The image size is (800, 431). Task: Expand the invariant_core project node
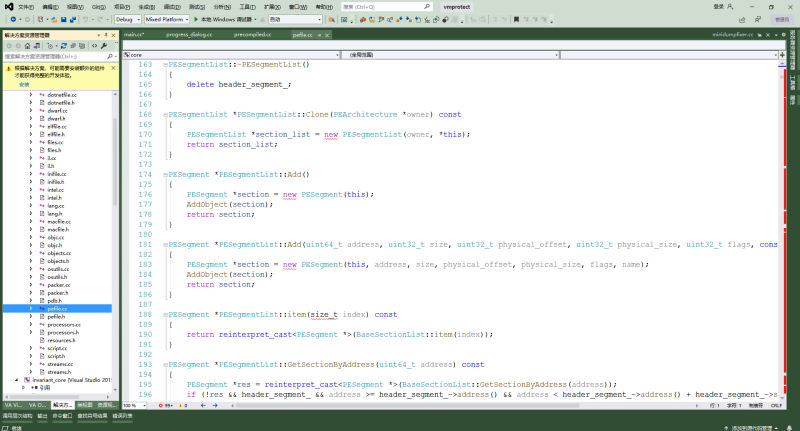[16, 381]
